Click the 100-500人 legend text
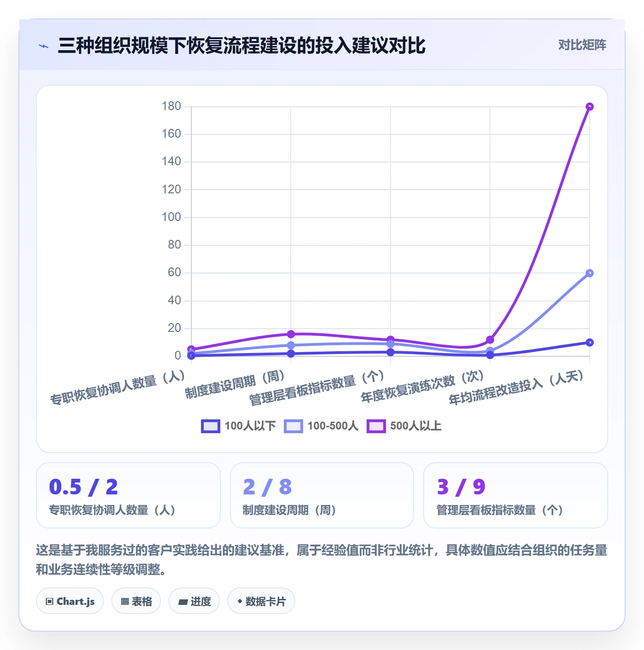The image size is (644, 650). coord(333,426)
